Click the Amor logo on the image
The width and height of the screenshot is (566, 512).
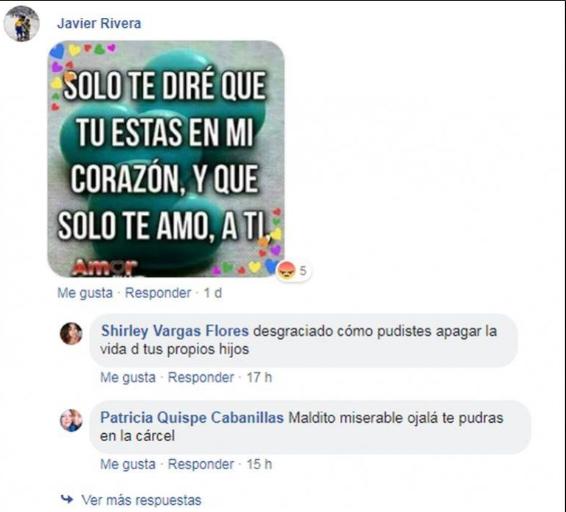tap(105, 268)
